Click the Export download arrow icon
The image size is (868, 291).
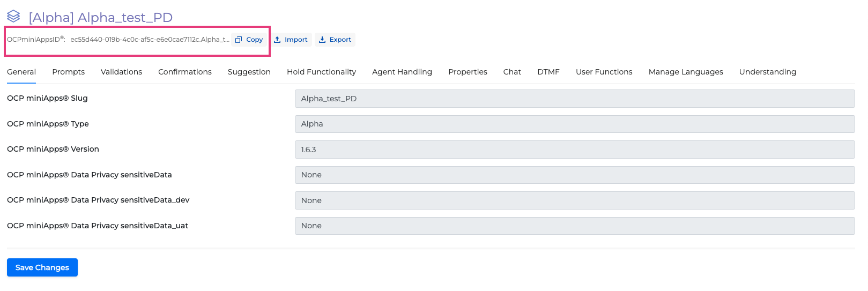pos(322,40)
